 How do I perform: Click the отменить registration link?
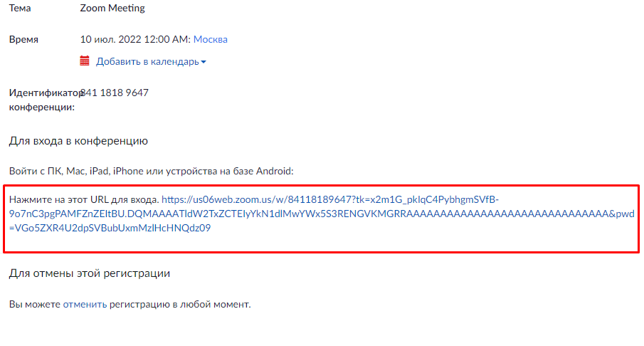85,305
